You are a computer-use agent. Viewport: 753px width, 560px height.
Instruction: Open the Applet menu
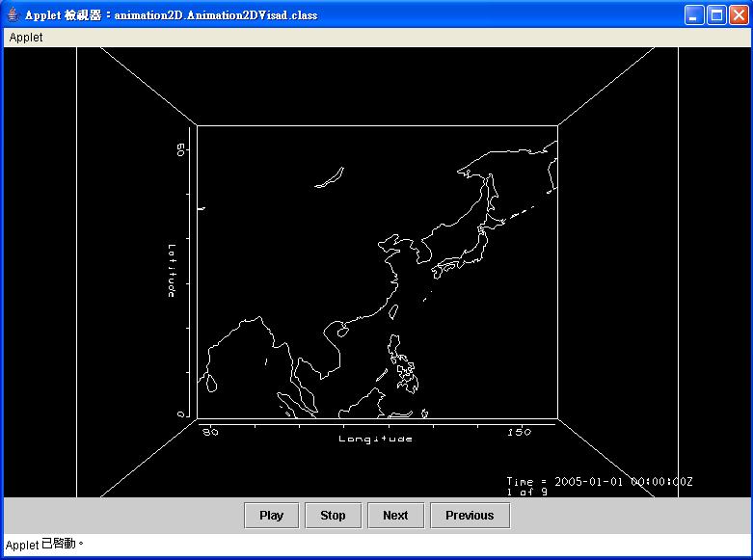[26, 38]
